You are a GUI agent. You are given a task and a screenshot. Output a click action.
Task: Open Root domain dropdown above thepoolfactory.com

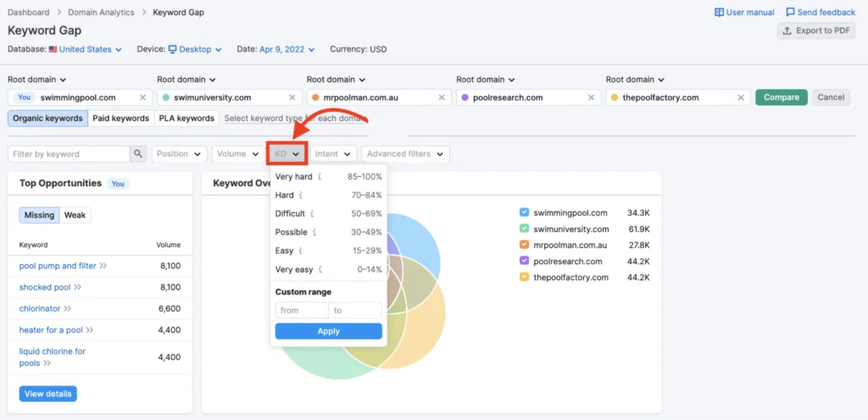635,80
